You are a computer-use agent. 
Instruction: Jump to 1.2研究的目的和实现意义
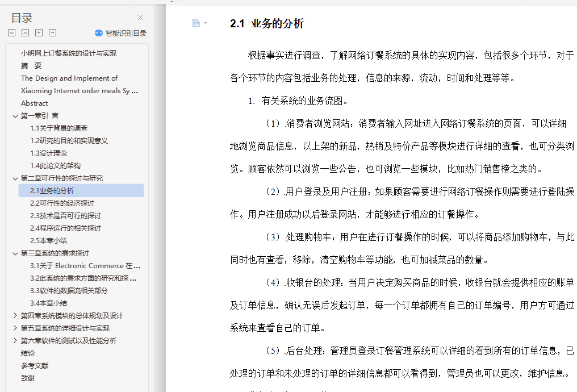(x=69, y=140)
